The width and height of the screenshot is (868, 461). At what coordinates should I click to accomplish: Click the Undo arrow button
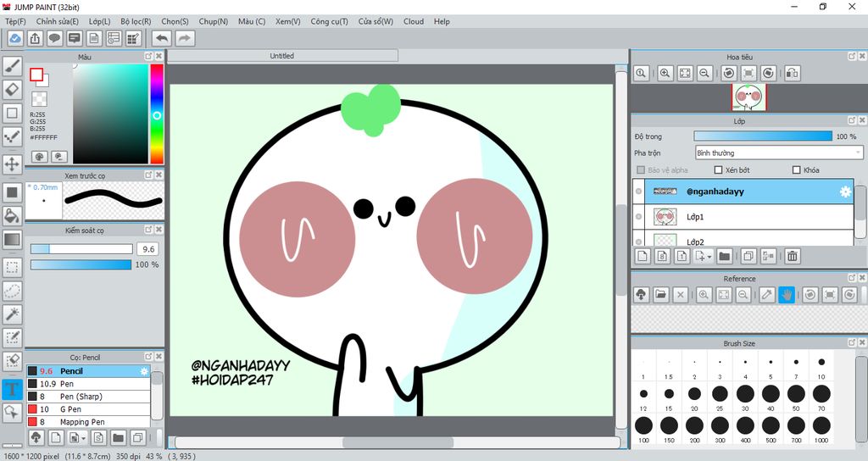pos(162,38)
